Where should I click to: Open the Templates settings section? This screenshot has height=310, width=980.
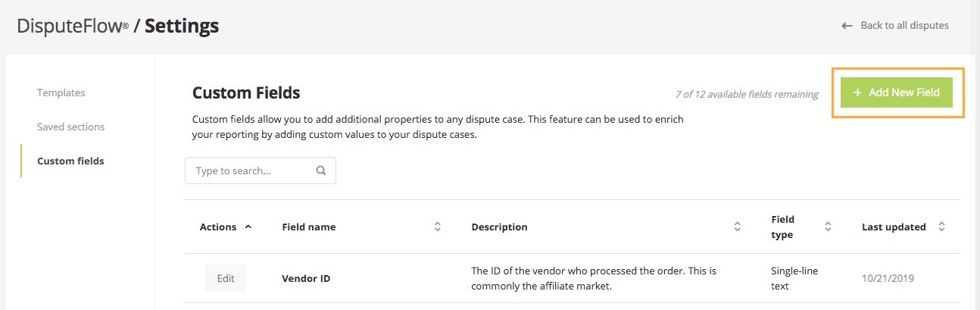61,92
